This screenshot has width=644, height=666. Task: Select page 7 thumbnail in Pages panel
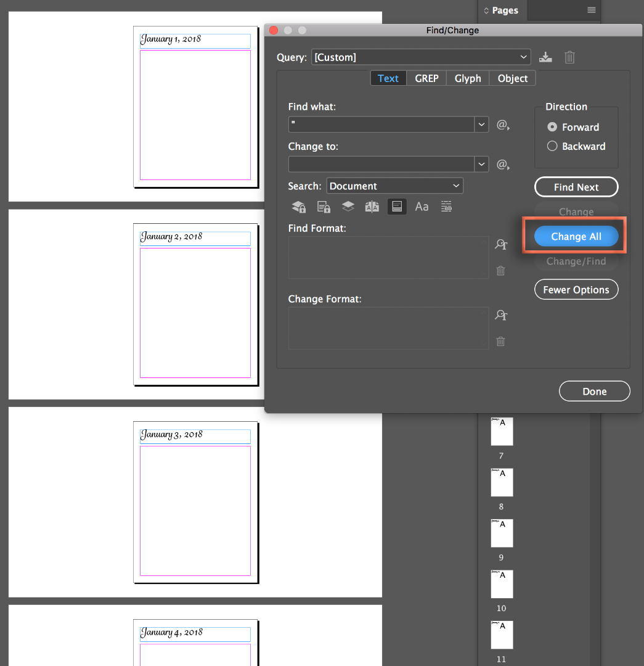(x=502, y=432)
